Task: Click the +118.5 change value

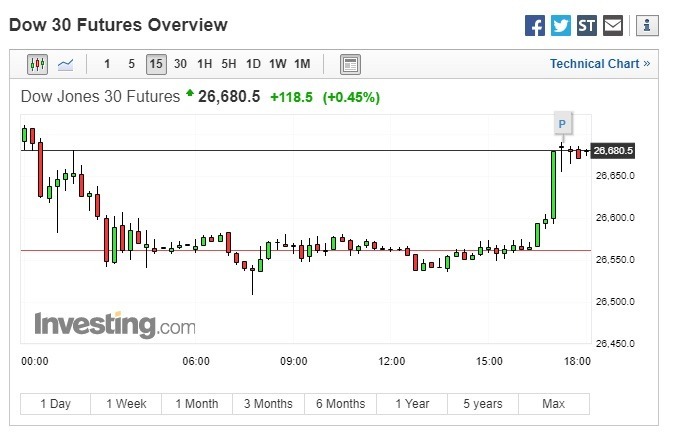Action: pyautogui.click(x=291, y=97)
